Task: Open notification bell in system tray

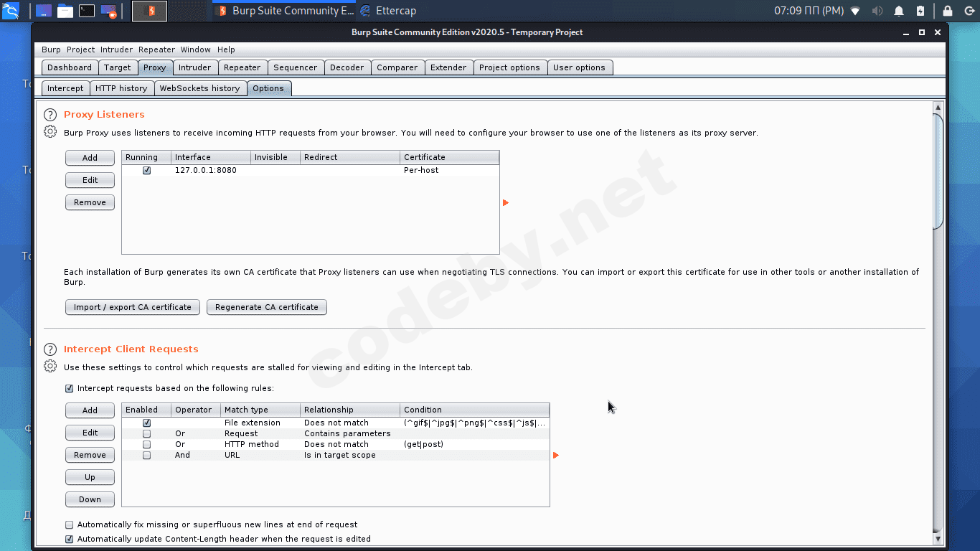Action: point(898,11)
